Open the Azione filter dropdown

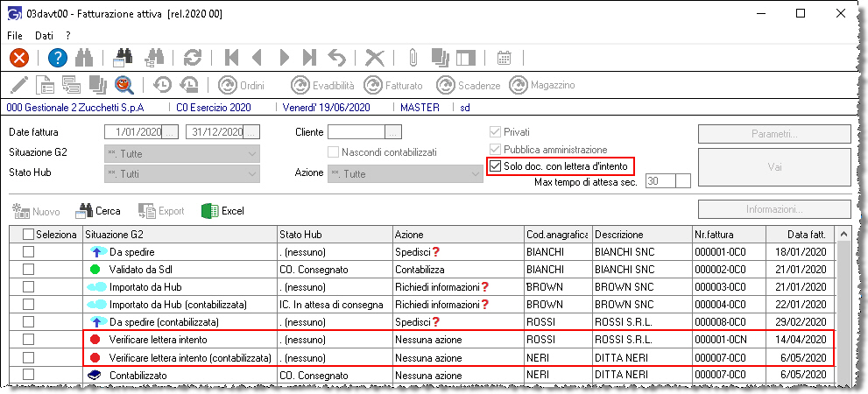pyautogui.click(x=406, y=173)
